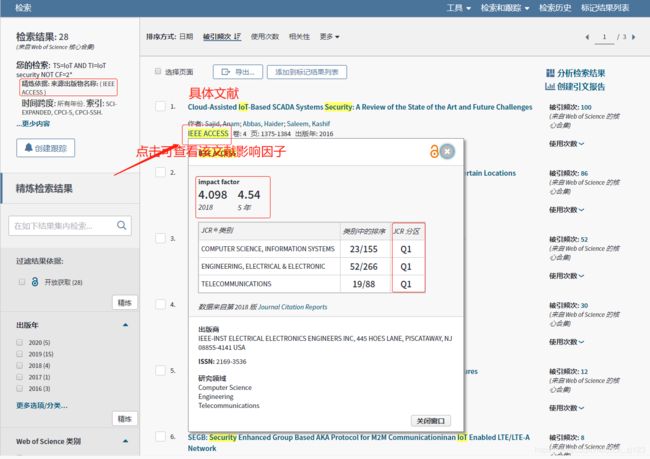Collapse the 出版年 filter section
This screenshot has width=650, height=459.
coord(125,325)
